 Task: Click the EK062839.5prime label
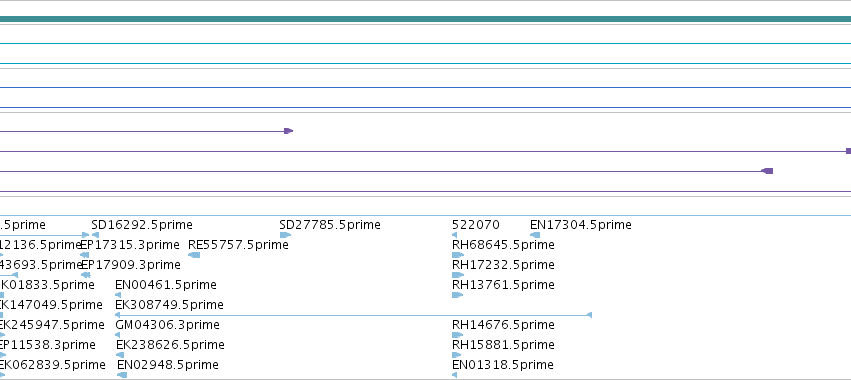52,365
